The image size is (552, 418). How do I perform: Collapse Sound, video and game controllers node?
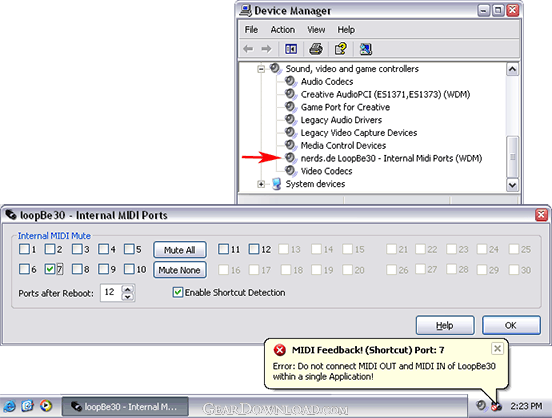point(261,69)
